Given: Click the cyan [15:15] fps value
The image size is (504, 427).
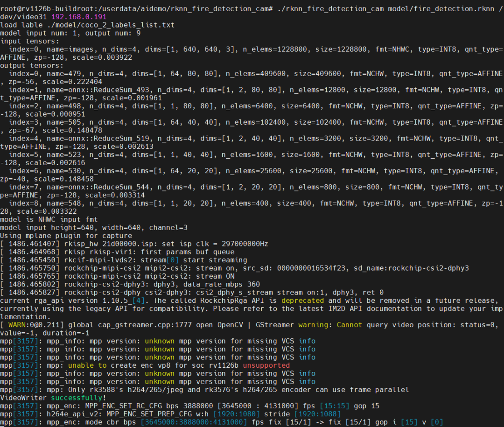Looking at the screenshot, I should coord(335,406).
